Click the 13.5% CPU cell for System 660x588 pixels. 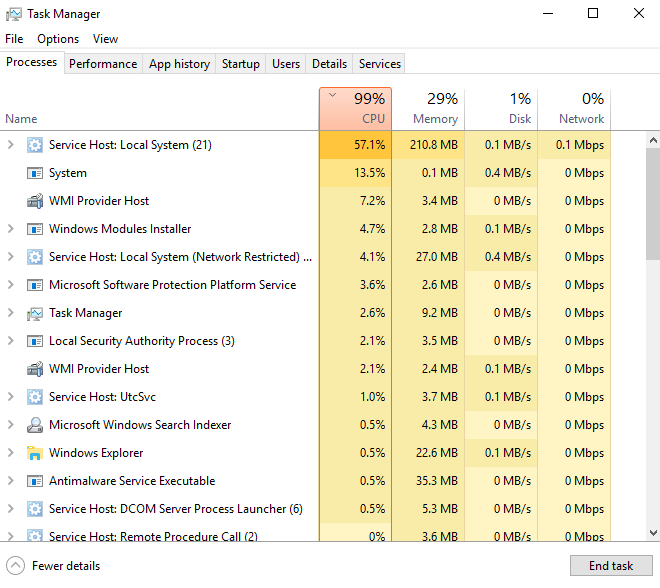point(356,173)
